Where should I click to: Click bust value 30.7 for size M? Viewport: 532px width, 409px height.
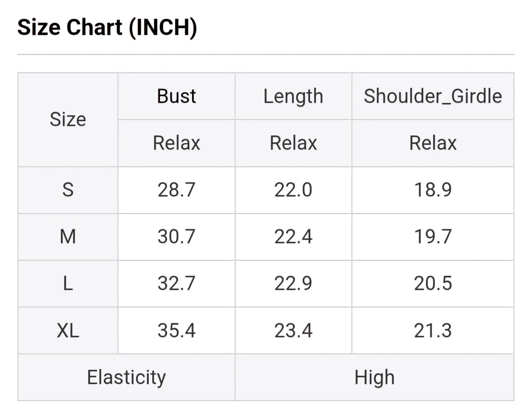pyautogui.click(x=176, y=236)
